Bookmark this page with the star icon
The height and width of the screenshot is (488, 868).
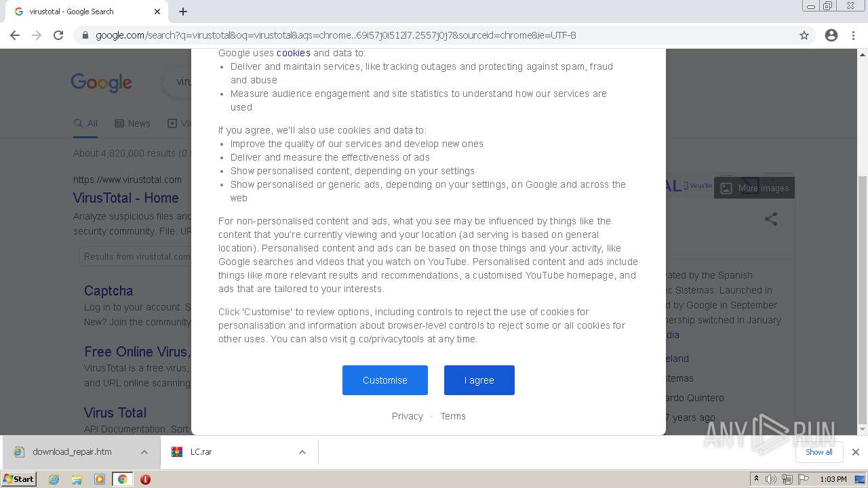[804, 35]
